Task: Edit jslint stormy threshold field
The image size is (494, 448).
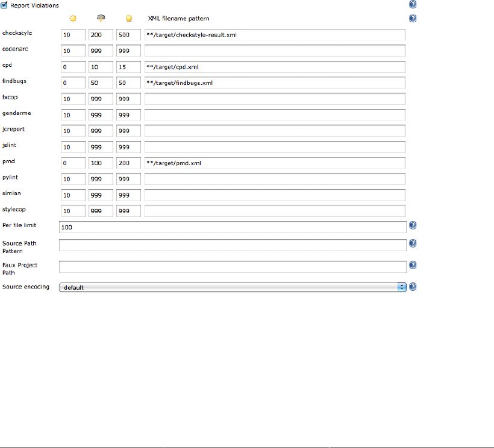Action: pyautogui.click(x=101, y=147)
